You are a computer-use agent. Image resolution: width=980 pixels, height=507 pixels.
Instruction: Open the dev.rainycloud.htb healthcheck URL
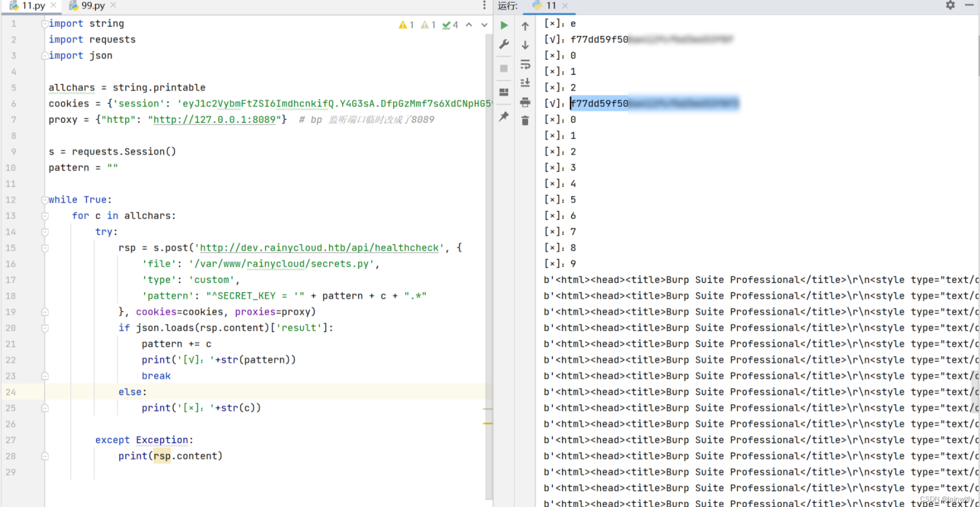(319, 248)
